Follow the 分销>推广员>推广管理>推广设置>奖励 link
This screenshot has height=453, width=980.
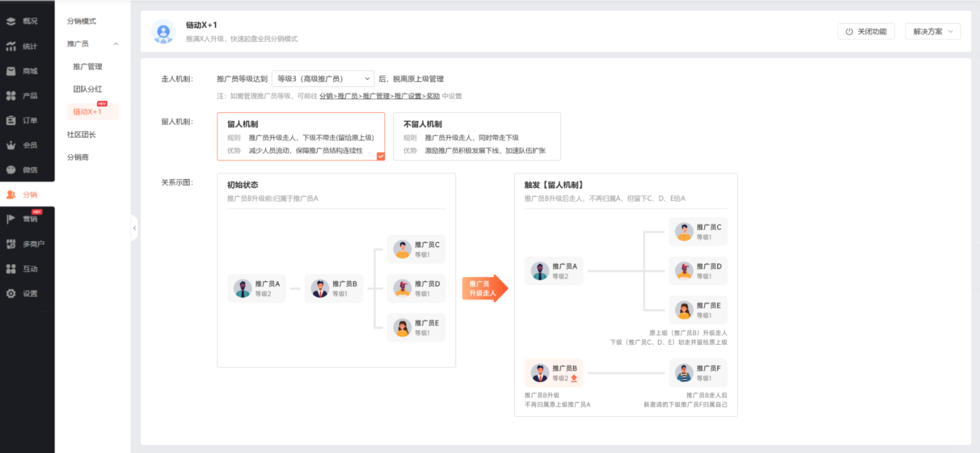(x=380, y=96)
